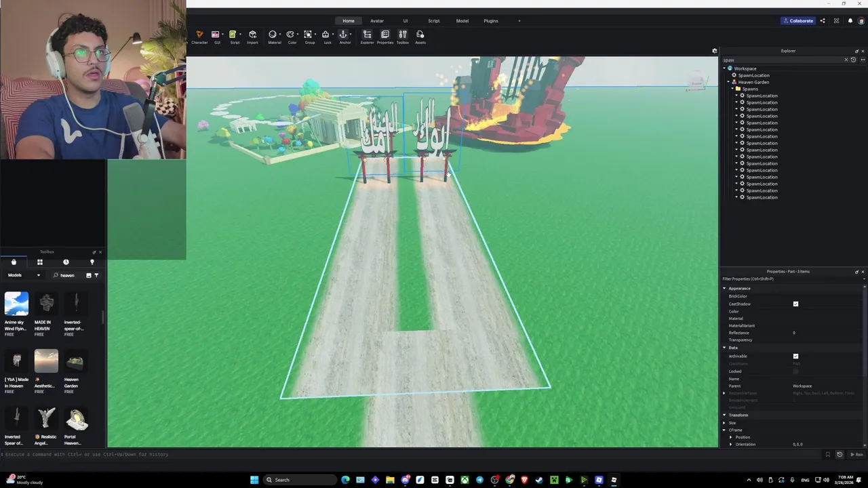This screenshot has width=868, height=488.
Task: Expand the Position property
Action: pos(731,437)
